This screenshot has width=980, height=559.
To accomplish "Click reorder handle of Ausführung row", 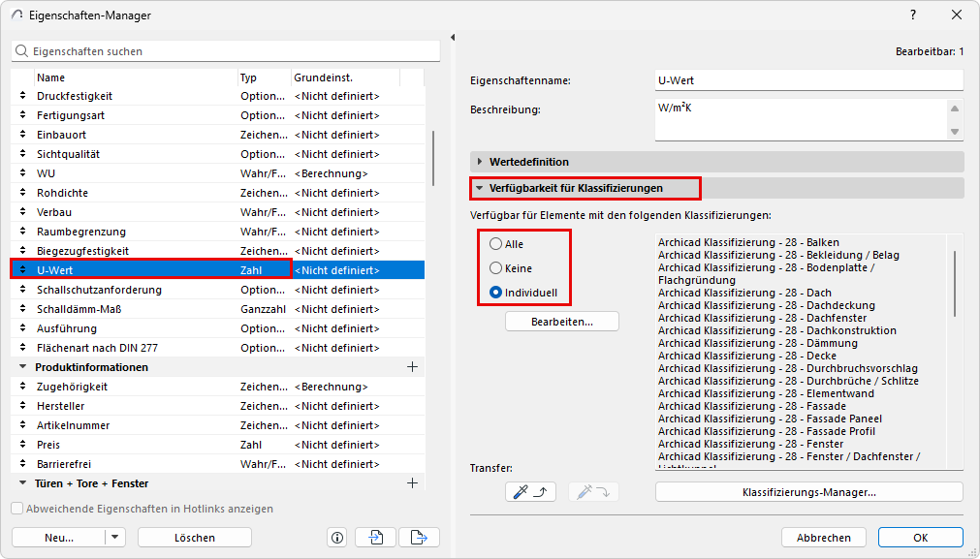I will coord(23,327).
